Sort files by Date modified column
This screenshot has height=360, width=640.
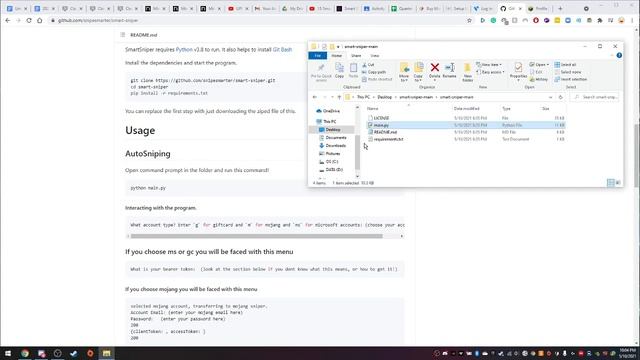(x=467, y=109)
